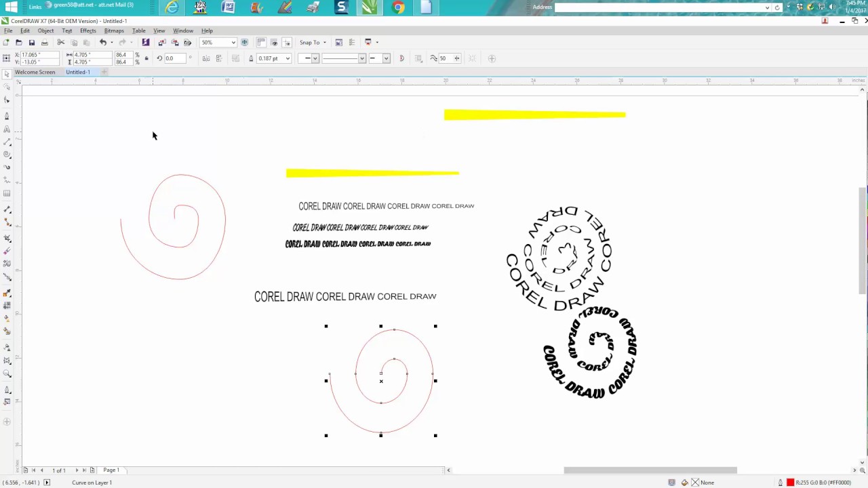Toggle Show guidelines button

(x=287, y=42)
